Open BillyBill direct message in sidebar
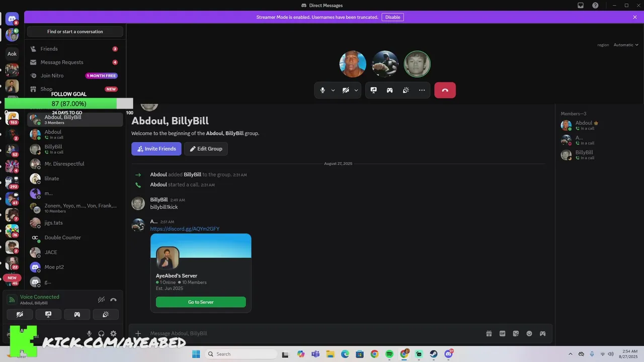The height and width of the screenshot is (362, 644). [75, 149]
